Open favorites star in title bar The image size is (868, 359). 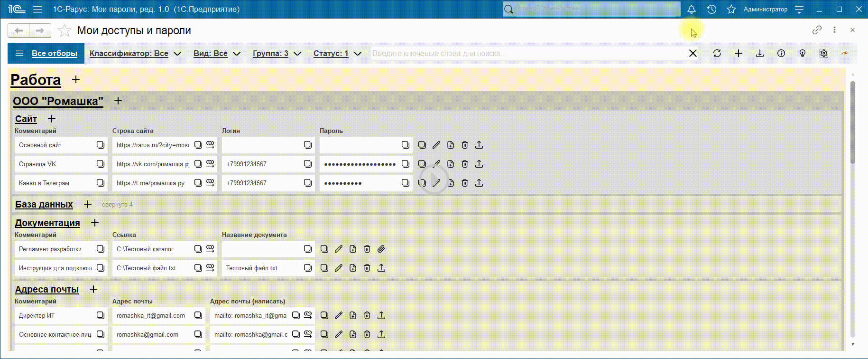(x=731, y=9)
